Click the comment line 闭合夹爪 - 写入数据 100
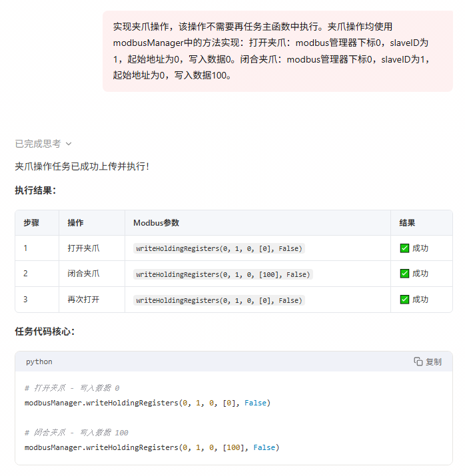 click(76, 433)
